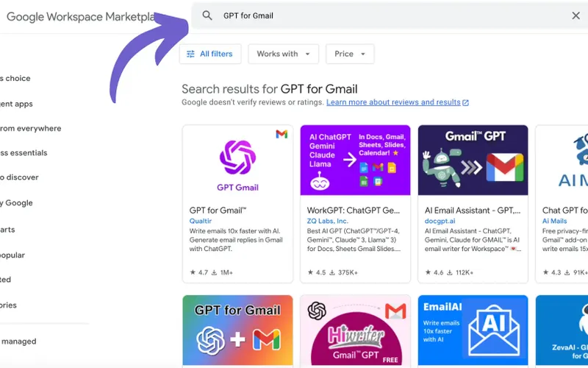Click the purple GPT Gmail logo icon
The height and width of the screenshot is (368, 588).
[237, 158]
